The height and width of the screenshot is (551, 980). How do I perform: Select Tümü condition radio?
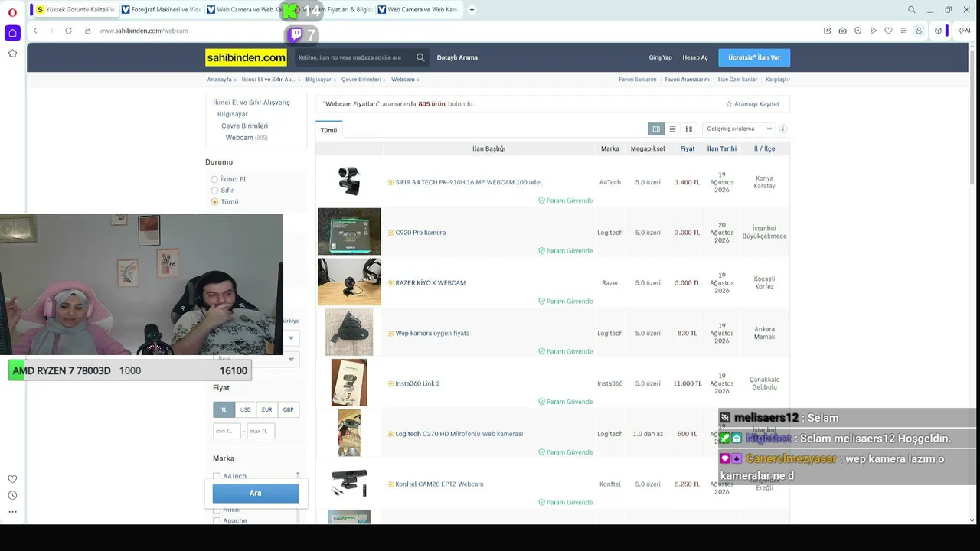[214, 201]
